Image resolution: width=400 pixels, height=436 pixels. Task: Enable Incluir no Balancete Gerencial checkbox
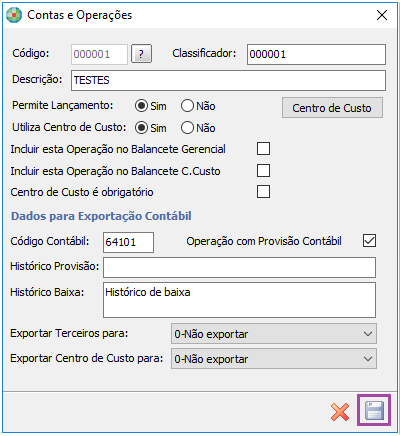click(263, 149)
